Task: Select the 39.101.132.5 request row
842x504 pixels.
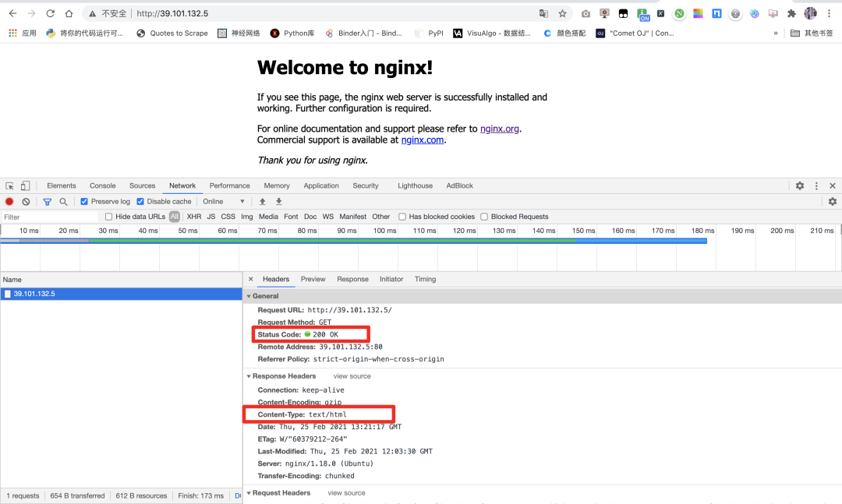Action: [x=122, y=294]
